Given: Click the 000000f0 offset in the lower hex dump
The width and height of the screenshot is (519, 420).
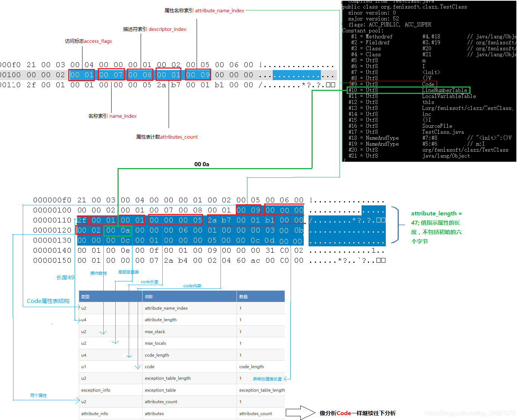Looking at the screenshot, I should point(52,200).
